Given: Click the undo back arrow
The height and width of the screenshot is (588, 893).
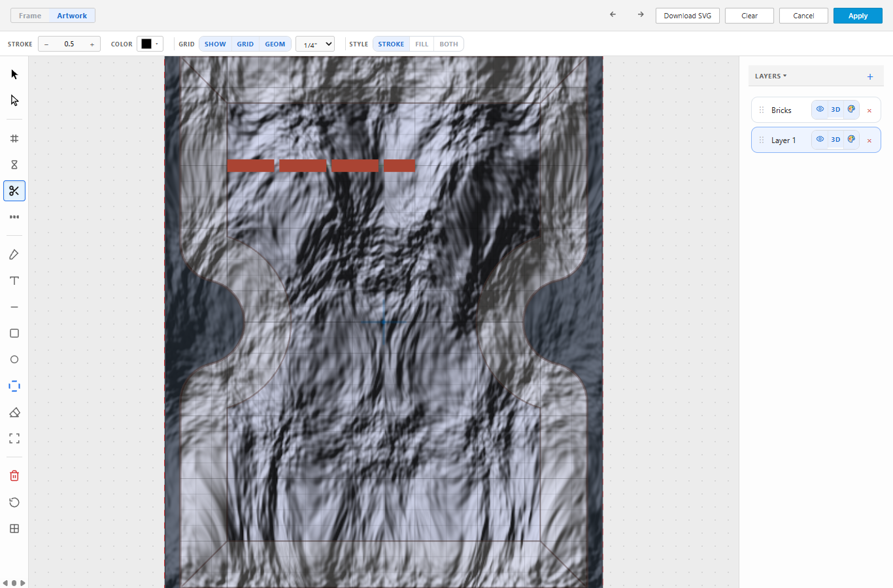Looking at the screenshot, I should 613,14.
